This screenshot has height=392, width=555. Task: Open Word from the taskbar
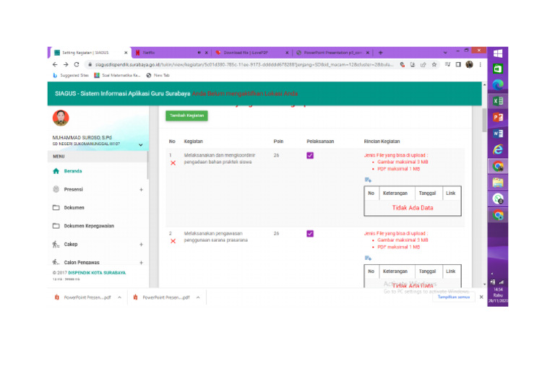498,134
